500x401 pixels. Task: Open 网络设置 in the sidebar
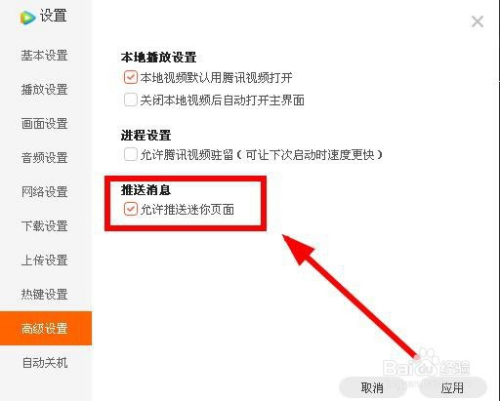45,192
